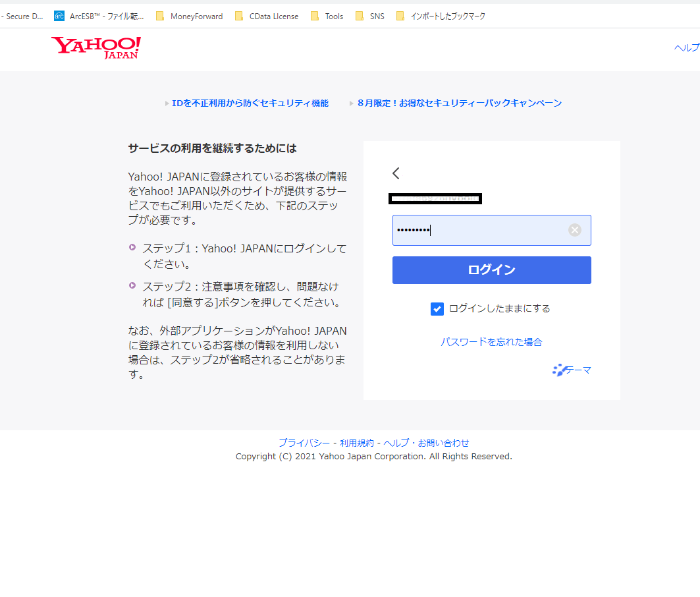The image size is (700, 597).
Task: Click the redacted Yahoo ID text
Action: pos(435,198)
